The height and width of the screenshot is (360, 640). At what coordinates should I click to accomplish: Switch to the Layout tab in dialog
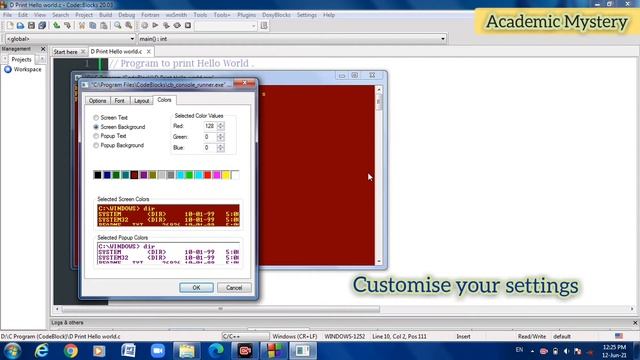pos(141,100)
